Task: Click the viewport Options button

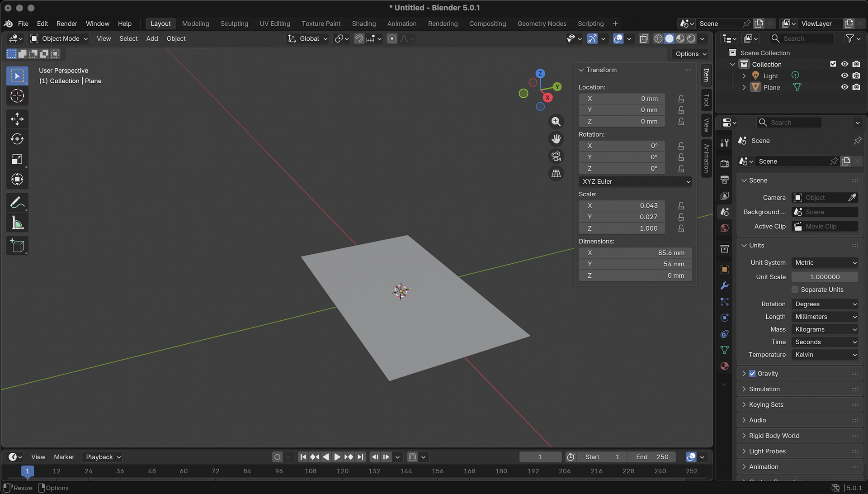Action: tap(691, 54)
